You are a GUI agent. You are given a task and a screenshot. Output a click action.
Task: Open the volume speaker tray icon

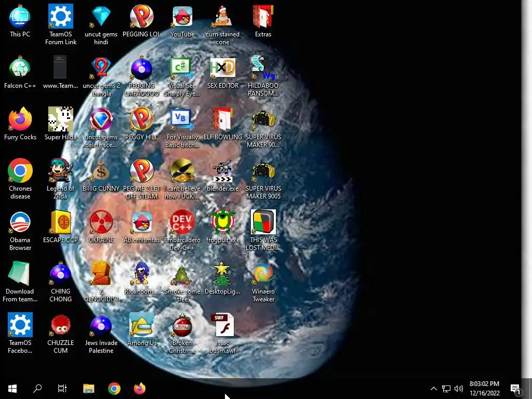[x=459, y=389]
